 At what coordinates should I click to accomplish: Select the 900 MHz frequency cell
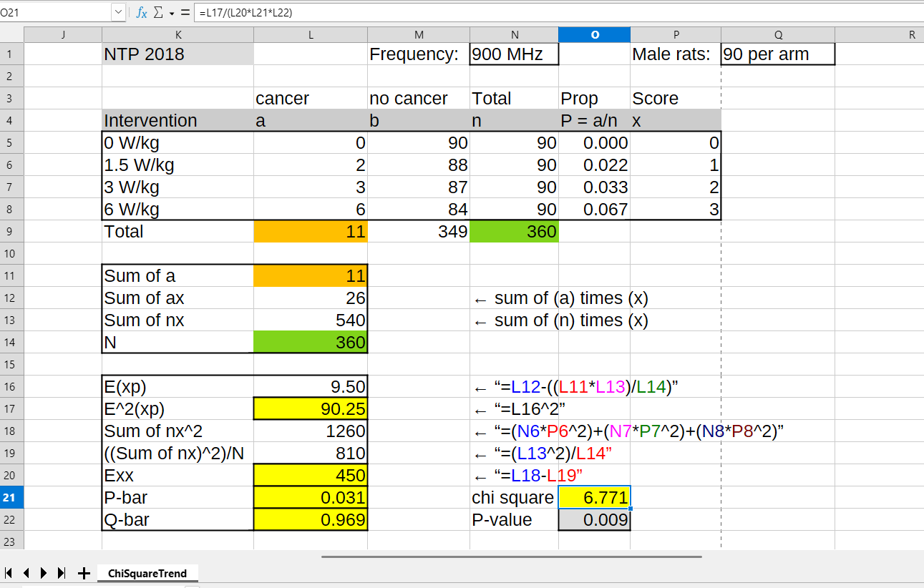513,54
